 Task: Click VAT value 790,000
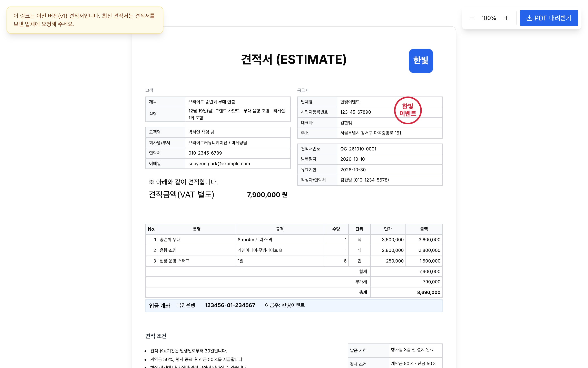tap(431, 282)
